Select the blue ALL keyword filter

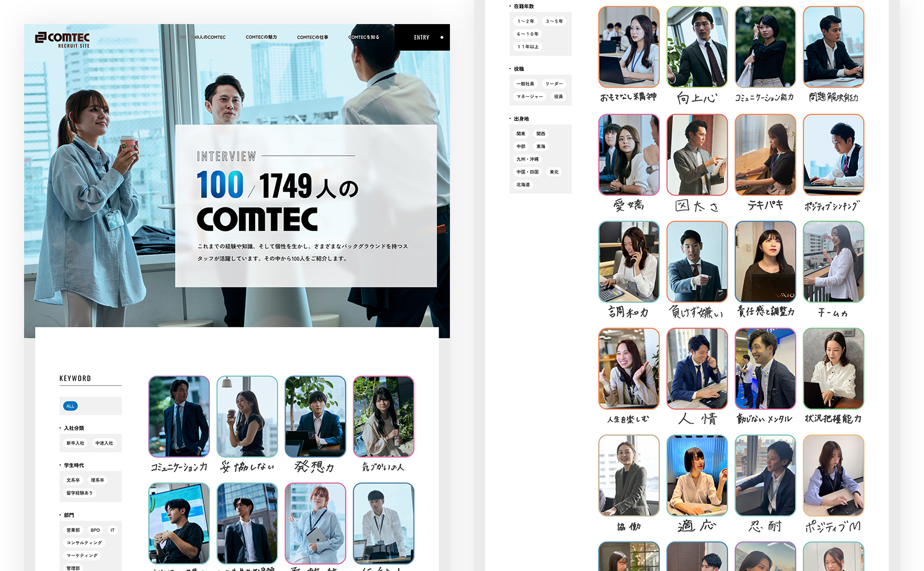(x=70, y=406)
